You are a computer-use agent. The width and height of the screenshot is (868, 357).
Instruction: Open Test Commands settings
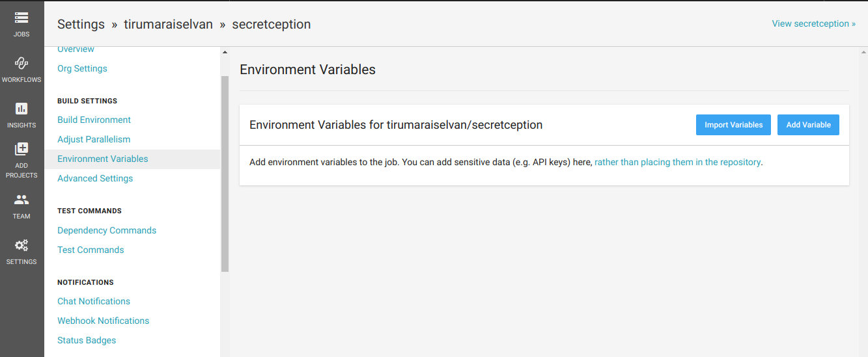[x=91, y=250]
